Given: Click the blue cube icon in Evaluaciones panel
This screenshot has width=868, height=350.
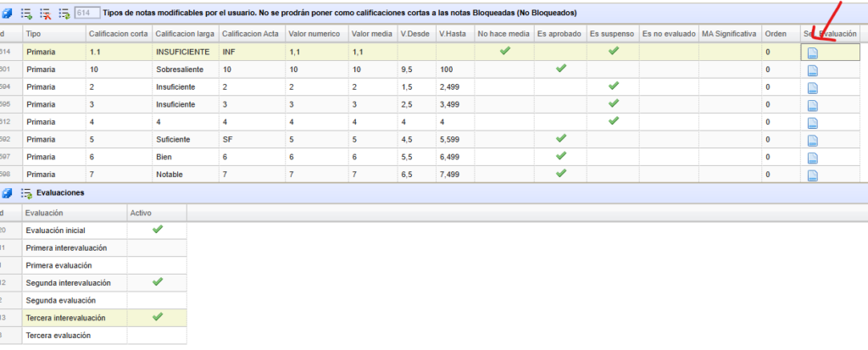Looking at the screenshot, I should (x=7, y=193).
